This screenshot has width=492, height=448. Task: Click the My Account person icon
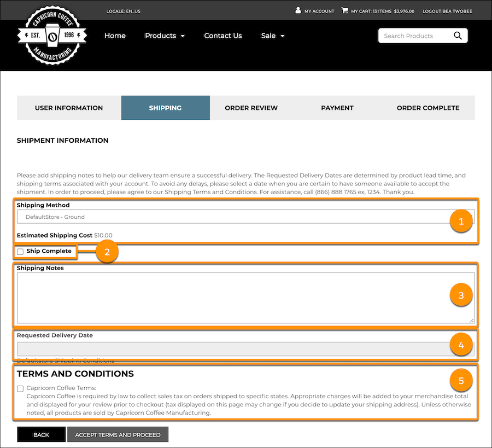coord(298,10)
